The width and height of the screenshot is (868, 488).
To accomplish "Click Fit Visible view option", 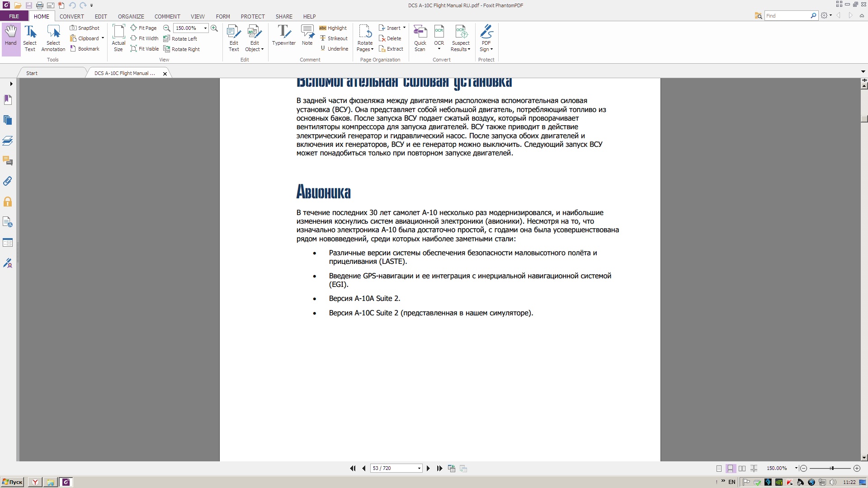I will click(145, 49).
